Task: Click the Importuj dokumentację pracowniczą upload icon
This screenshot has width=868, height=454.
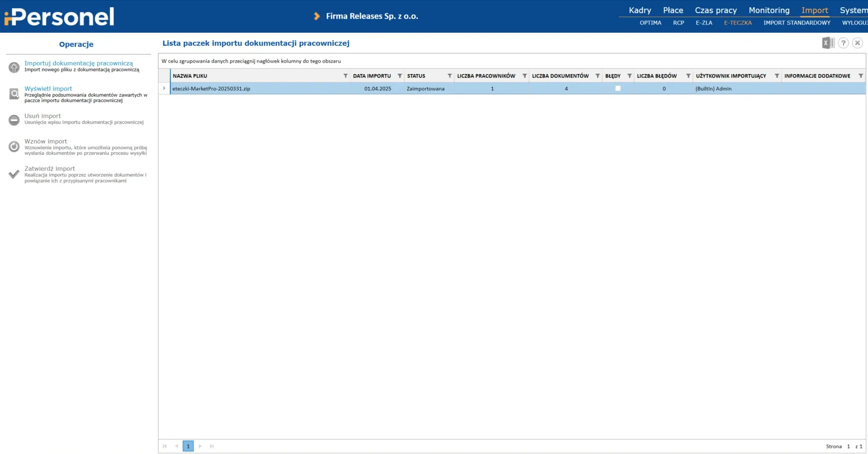Action: pos(14,67)
